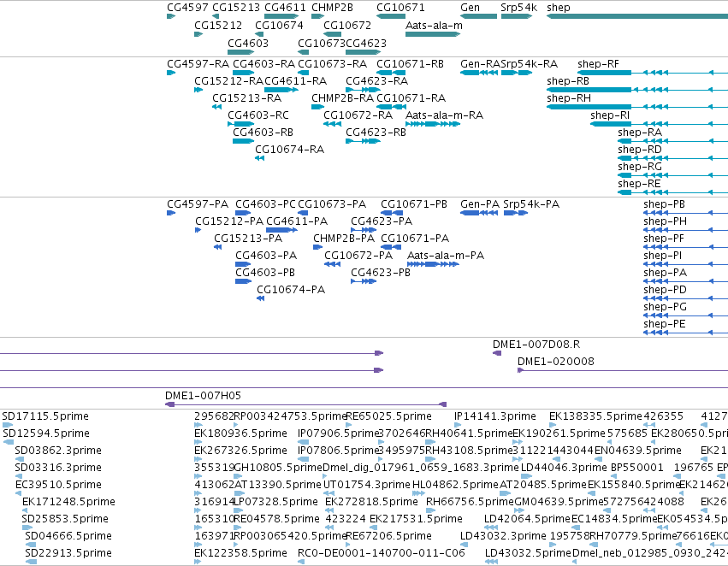The width and height of the screenshot is (728, 566).
Task: Click the Gen gene arrow glyph
Action: point(478,16)
